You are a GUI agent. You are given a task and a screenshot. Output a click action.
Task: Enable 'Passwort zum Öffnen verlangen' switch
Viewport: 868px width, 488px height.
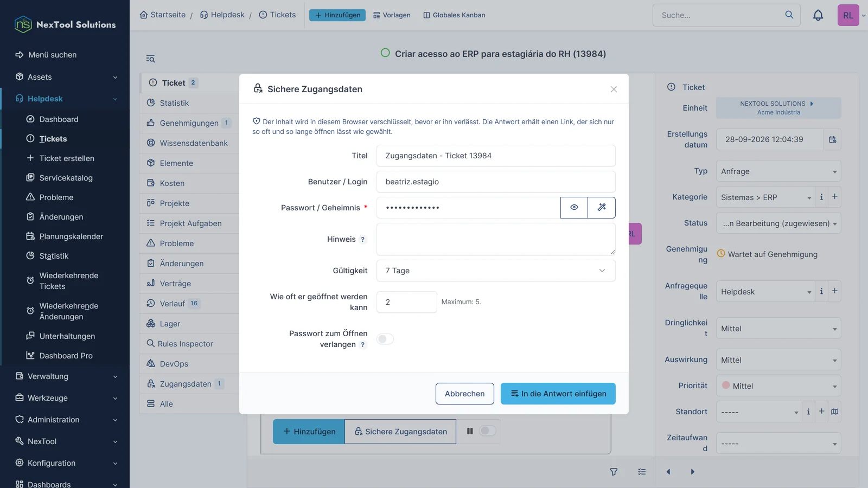point(385,339)
